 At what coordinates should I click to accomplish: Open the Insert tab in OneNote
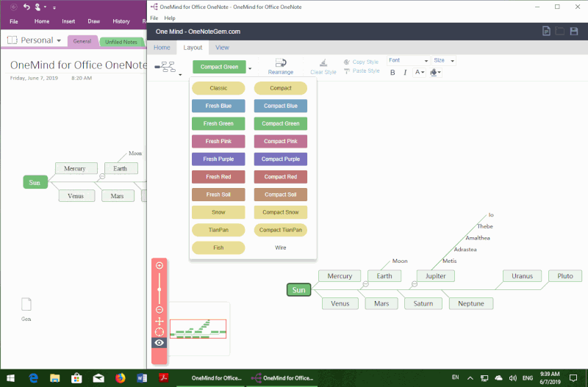click(x=68, y=21)
